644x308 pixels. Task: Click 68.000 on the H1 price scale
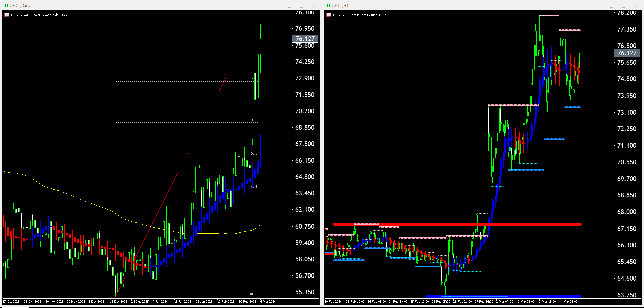[x=627, y=212]
